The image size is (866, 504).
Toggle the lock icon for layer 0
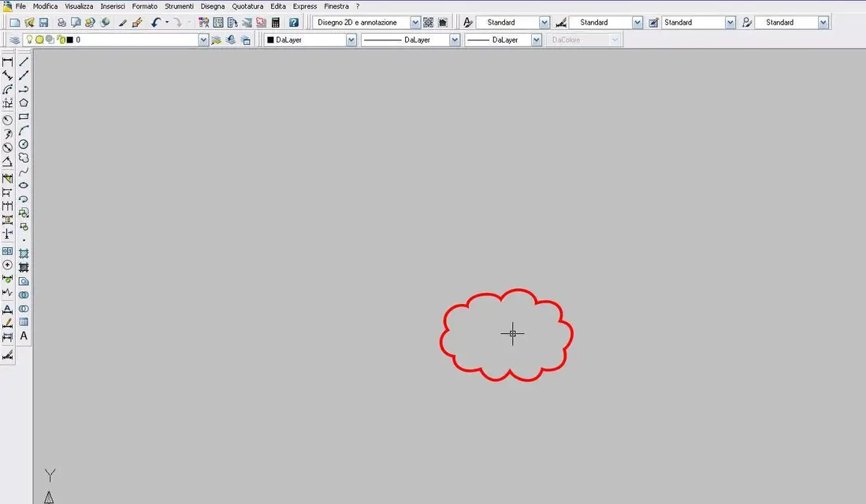point(61,39)
